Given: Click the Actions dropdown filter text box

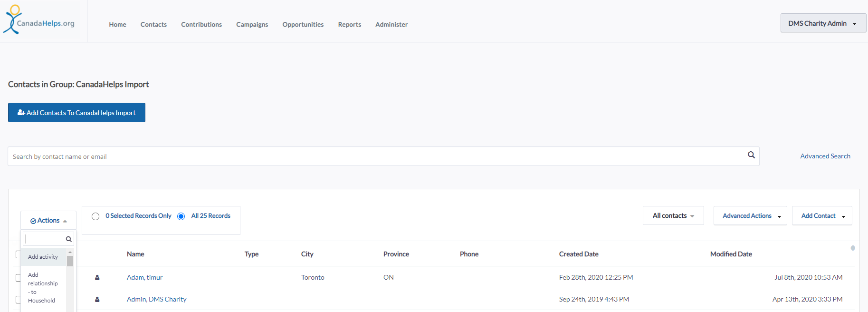Looking at the screenshot, I should (48, 239).
